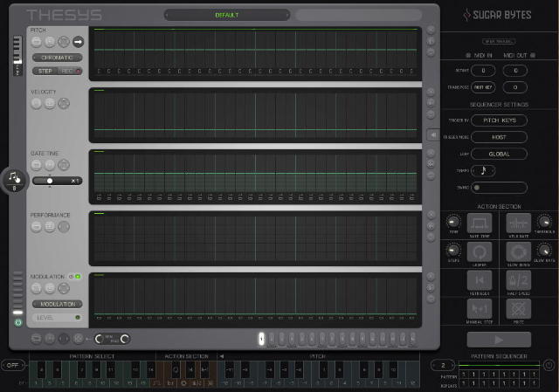Toggle the REC button in Pitch lane
559x392 pixels.
[70, 72]
